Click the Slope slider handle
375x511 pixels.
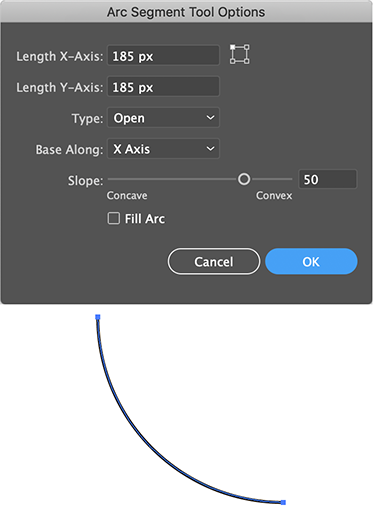[244, 179]
